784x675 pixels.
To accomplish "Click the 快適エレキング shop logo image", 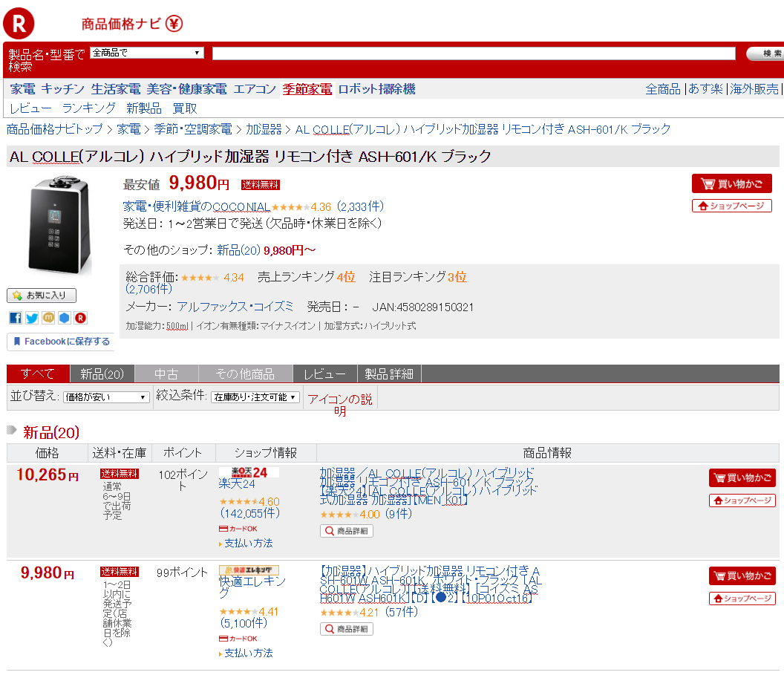I will 249,570.
